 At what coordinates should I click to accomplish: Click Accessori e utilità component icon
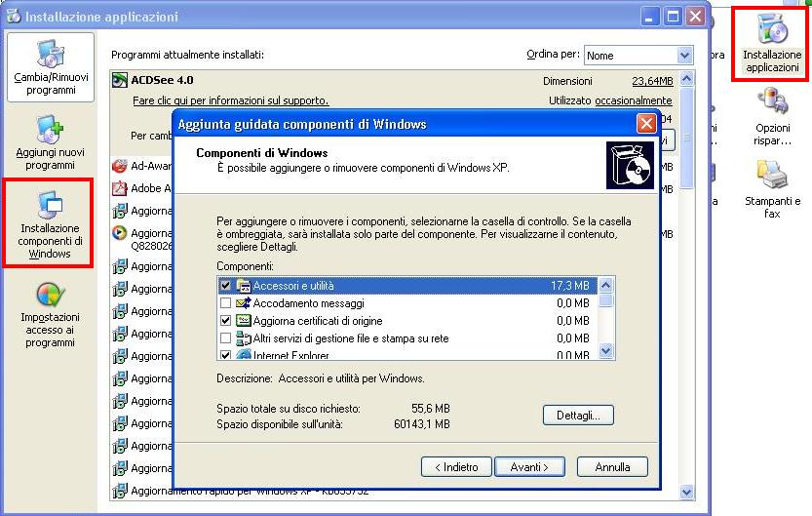(244, 286)
